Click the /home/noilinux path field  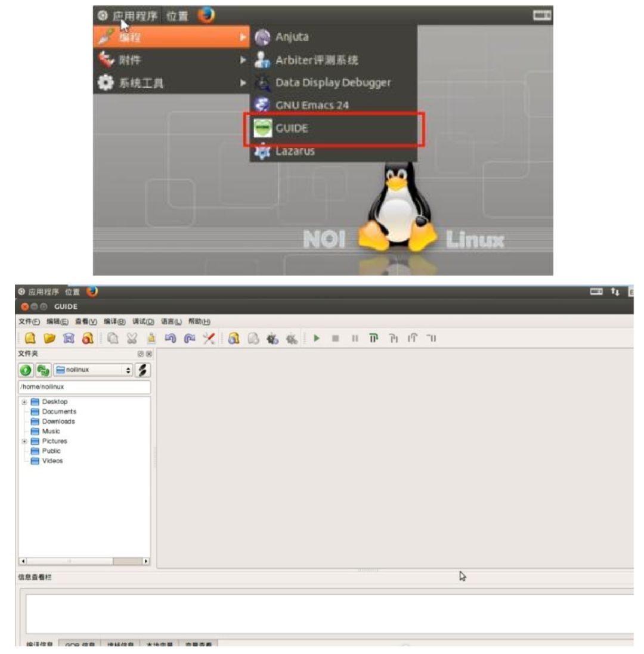click(x=84, y=387)
